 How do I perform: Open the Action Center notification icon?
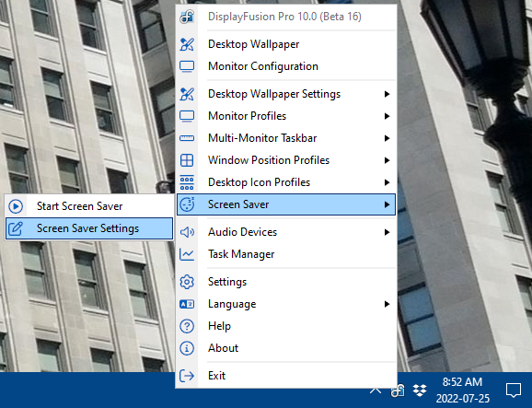click(514, 391)
